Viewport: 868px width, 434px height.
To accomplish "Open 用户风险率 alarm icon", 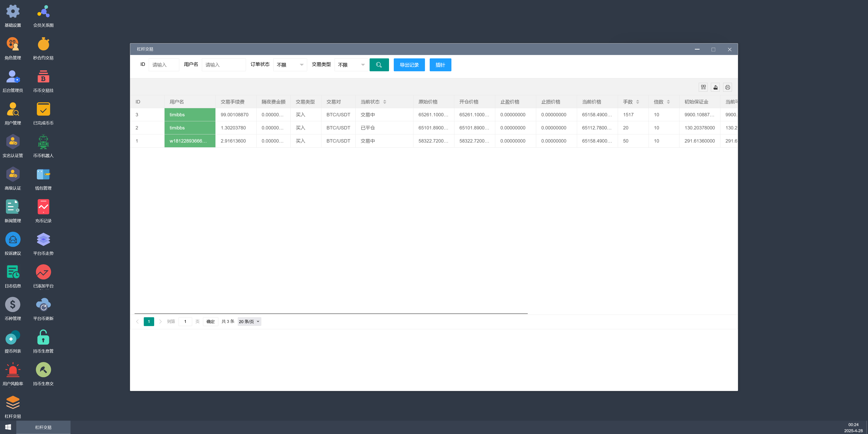I will coord(13,370).
